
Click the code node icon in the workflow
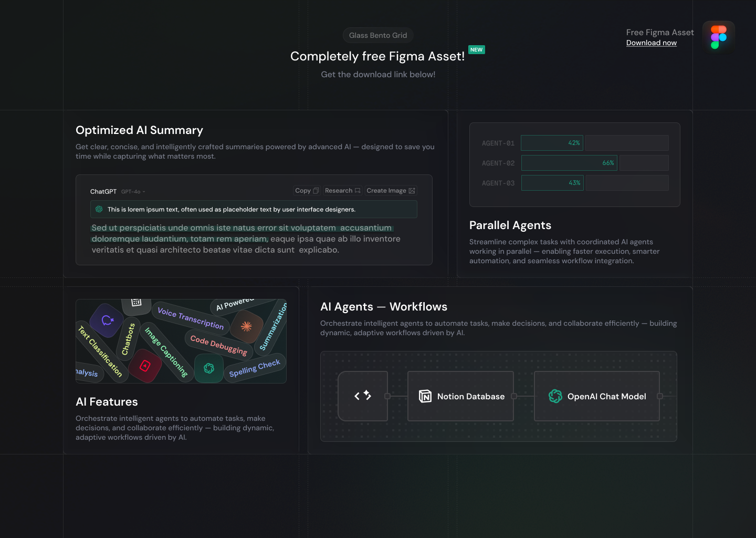[363, 396]
